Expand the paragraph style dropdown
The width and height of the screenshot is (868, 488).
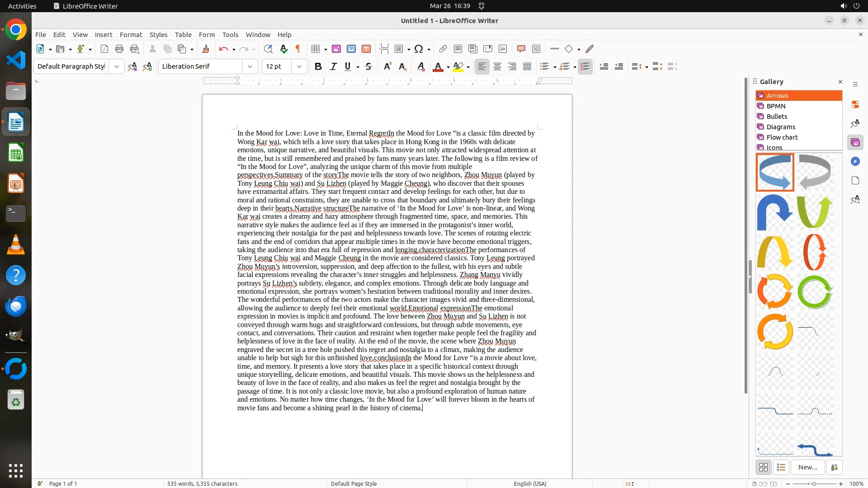(117, 66)
